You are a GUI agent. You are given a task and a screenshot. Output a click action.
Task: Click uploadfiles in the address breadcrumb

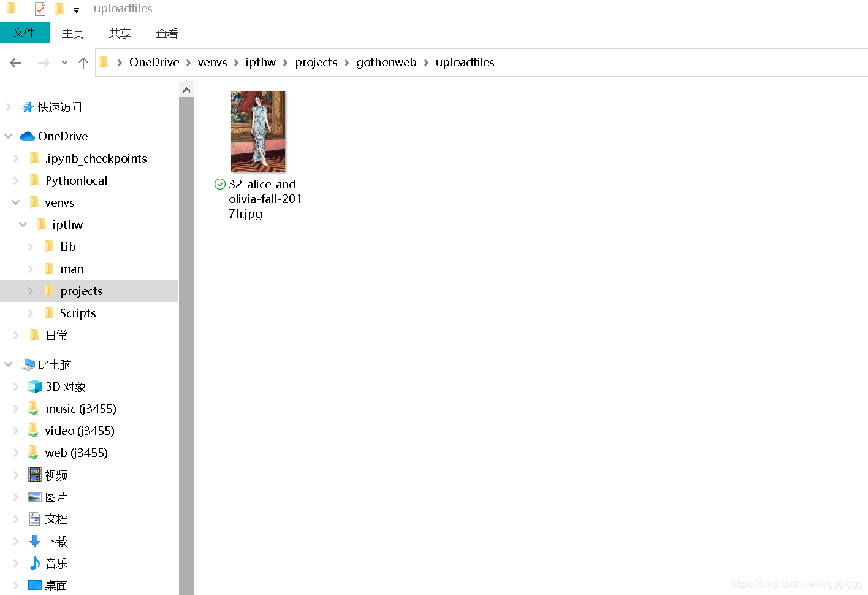(x=465, y=62)
